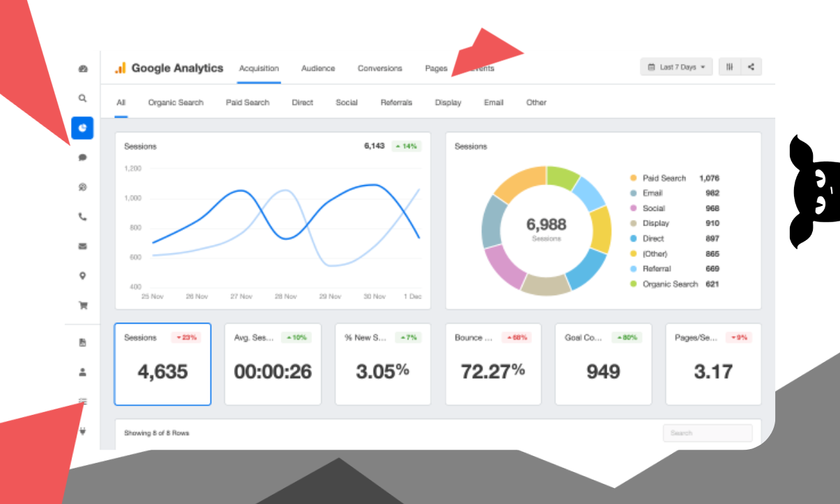The width and height of the screenshot is (840, 504).
Task: Select the Organic Search sub-tab
Action: (176, 102)
